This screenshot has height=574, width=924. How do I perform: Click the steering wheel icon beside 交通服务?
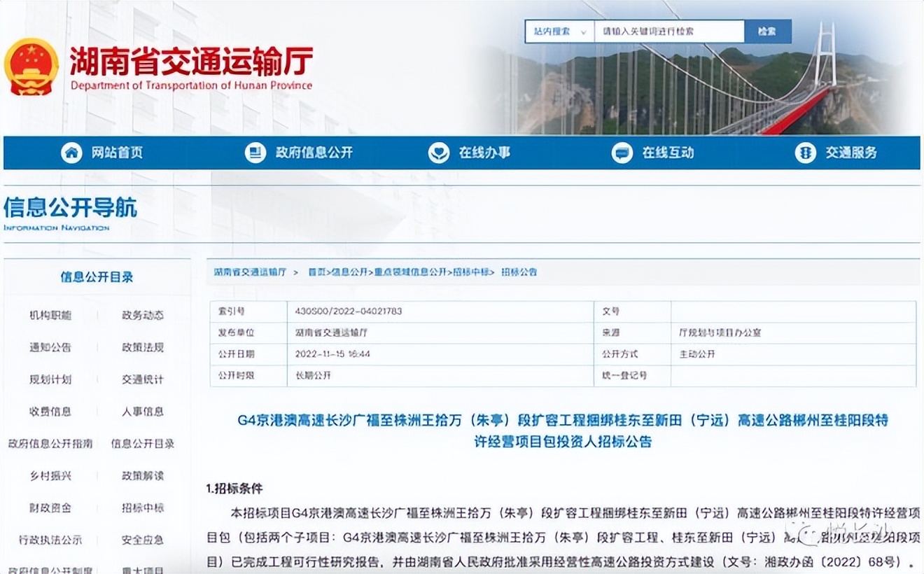(x=805, y=152)
